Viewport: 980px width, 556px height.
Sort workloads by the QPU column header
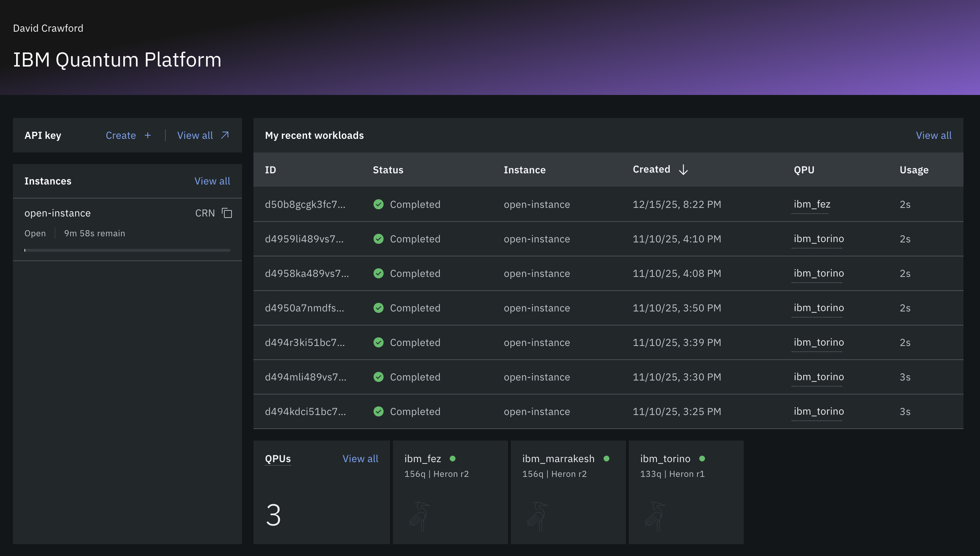tap(804, 170)
